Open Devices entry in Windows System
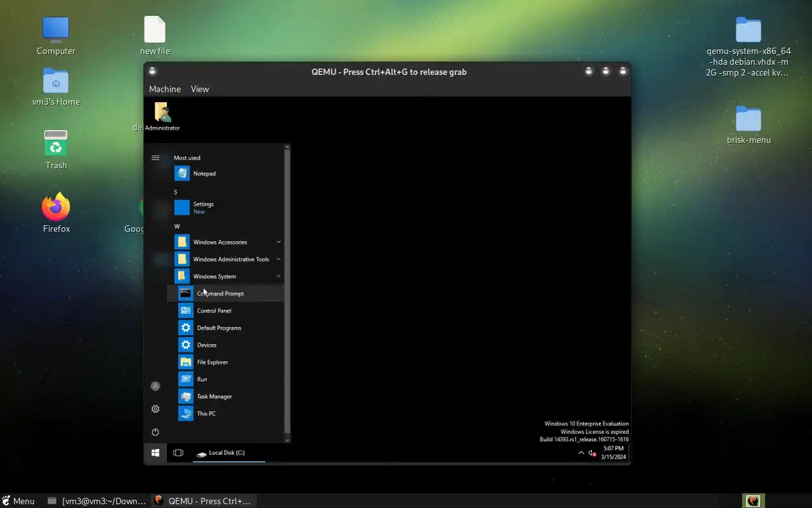The width and height of the screenshot is (812, 508). click(225, 345)
